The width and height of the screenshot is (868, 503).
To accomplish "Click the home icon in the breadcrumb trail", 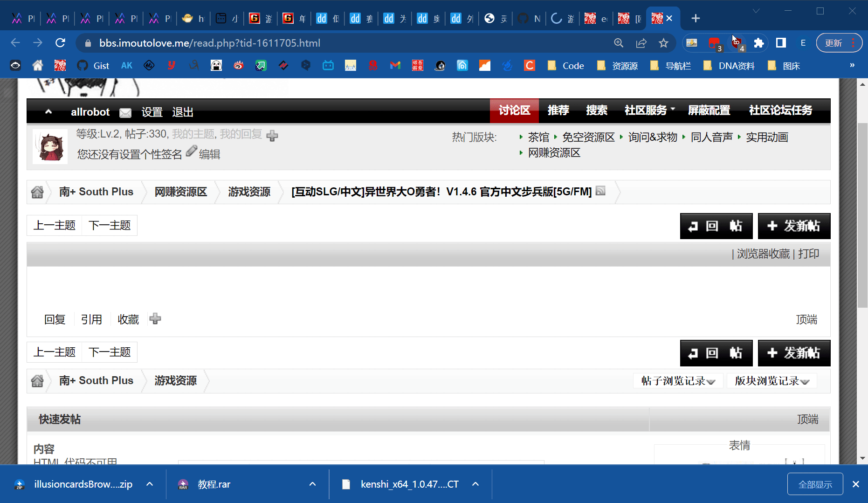I will [x=38, y=192].
